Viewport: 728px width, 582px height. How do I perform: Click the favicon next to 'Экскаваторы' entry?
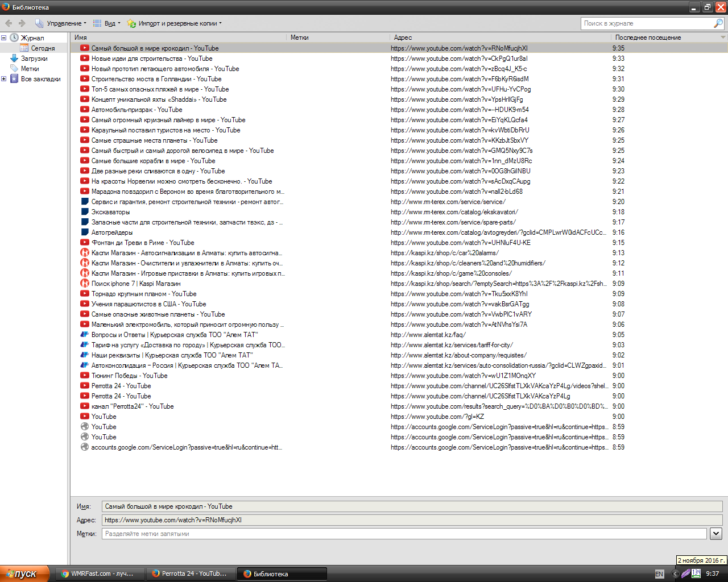(x=85, y=212)
